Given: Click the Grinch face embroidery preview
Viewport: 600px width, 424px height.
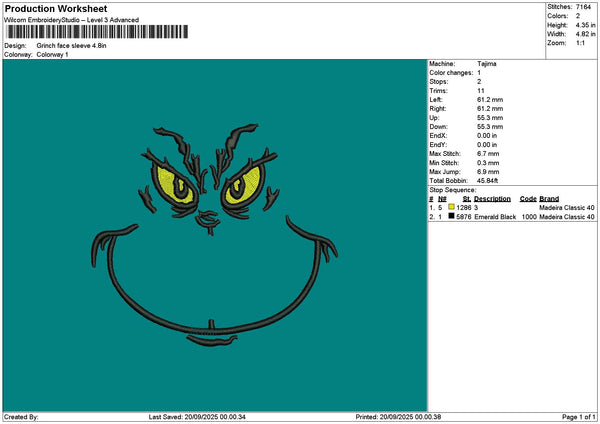Looking at the screenshot, I should [214, 235].
